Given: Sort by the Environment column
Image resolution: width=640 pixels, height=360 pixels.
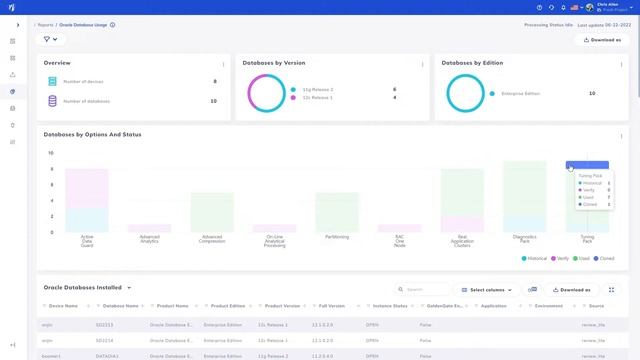Looking at the screenshot, I should pyautogui.click(x=549, y=306).
